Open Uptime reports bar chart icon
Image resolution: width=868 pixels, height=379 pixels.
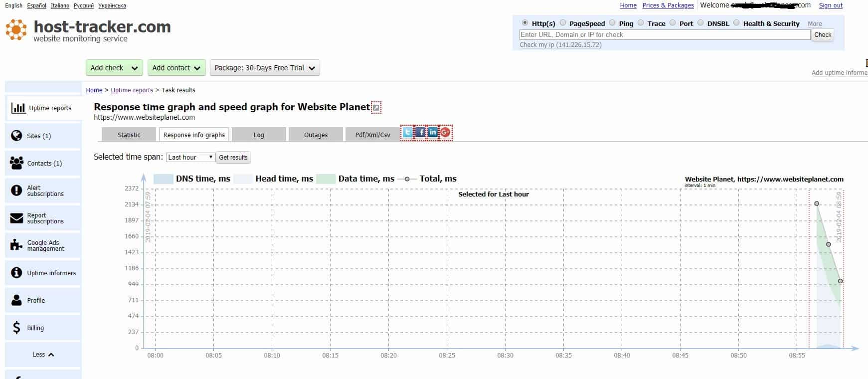pos(18,108)
